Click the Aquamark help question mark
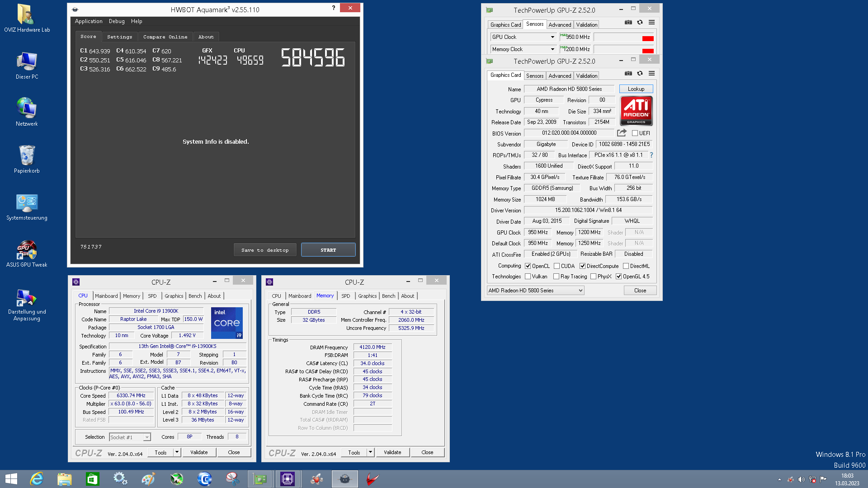 click(334, 8)
